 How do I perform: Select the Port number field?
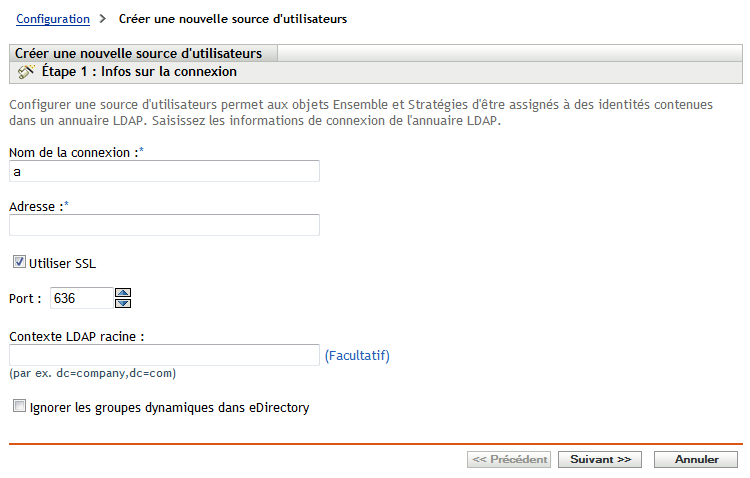(x=81, y=298)
